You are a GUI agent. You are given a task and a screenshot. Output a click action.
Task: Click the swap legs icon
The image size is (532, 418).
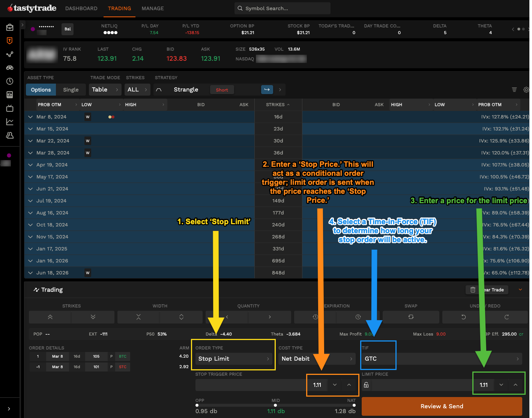411,317
